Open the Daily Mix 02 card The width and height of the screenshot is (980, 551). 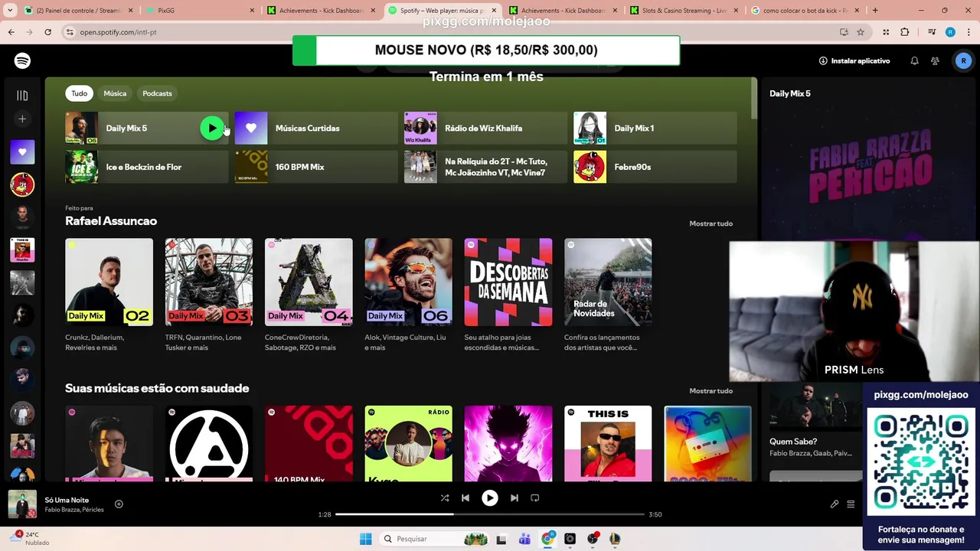click(x=109, y=295)
